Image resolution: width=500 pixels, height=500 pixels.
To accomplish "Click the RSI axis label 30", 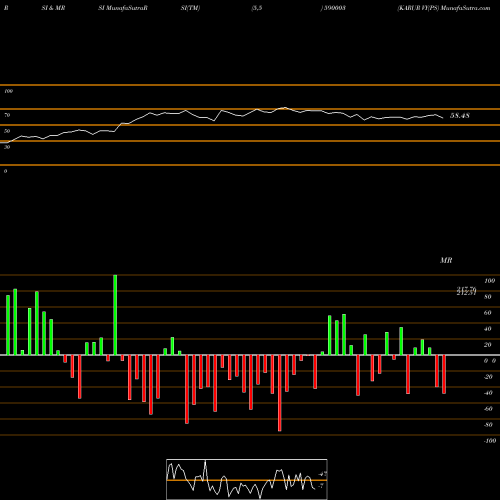I will 7,147.
